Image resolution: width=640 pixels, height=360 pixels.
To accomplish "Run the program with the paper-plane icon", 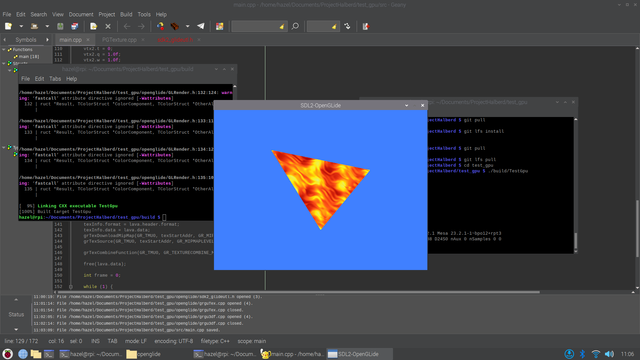I will 201,26.
